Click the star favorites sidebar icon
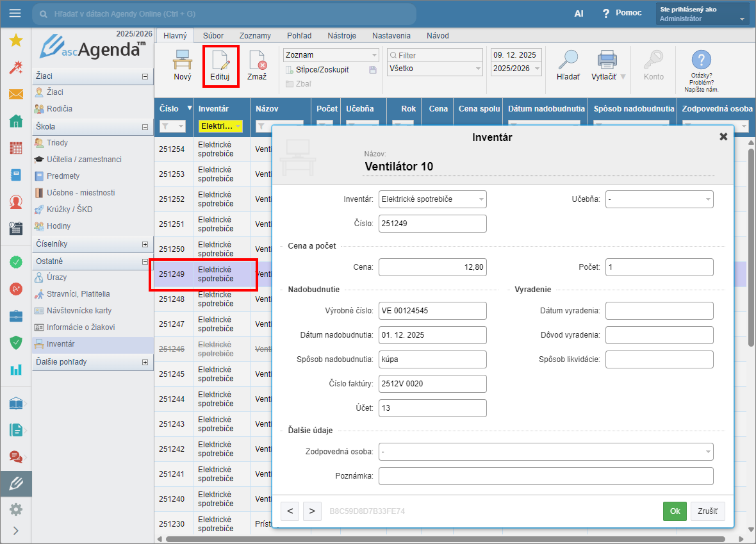 click(16, 40)
